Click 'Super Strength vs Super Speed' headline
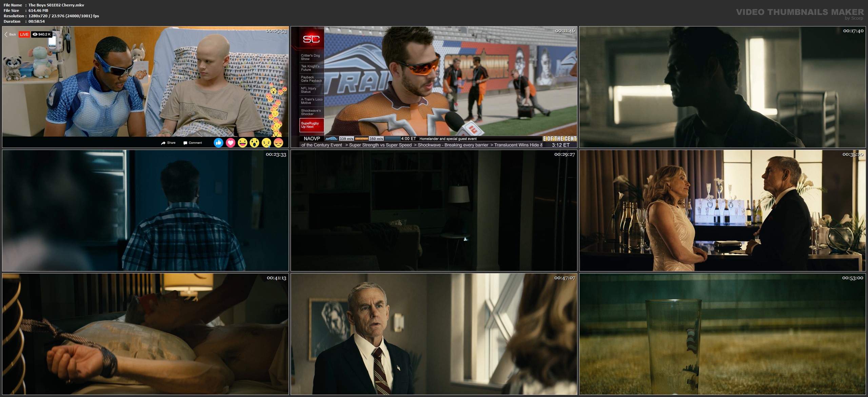Viewport: 868px width, 397px height. (x=380, y=145)
